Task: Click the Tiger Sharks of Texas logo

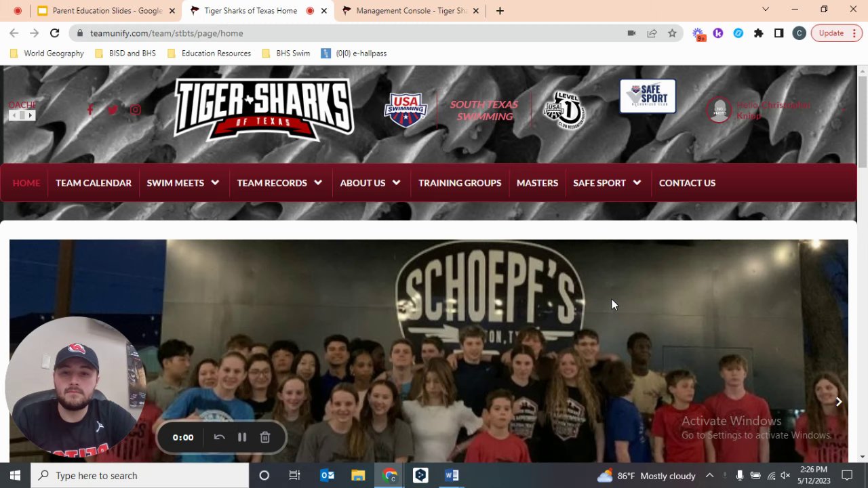Action: tap(264, 109)
